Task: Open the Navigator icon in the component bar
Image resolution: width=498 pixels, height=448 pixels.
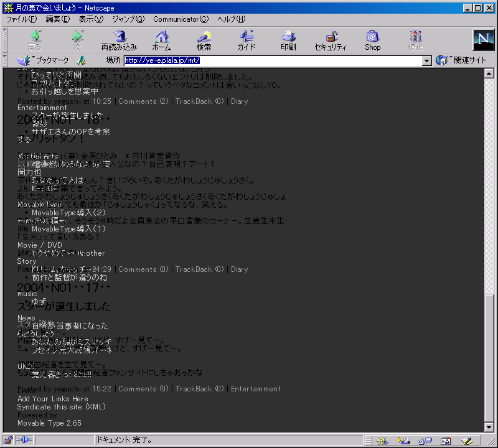Action: (x=382, y=441)
